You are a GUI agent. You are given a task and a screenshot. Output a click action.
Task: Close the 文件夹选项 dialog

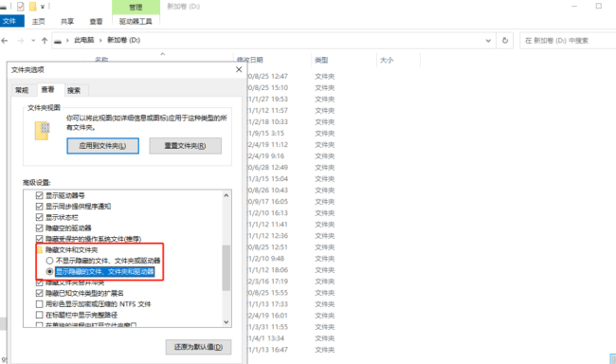click(x=239, y=69)
